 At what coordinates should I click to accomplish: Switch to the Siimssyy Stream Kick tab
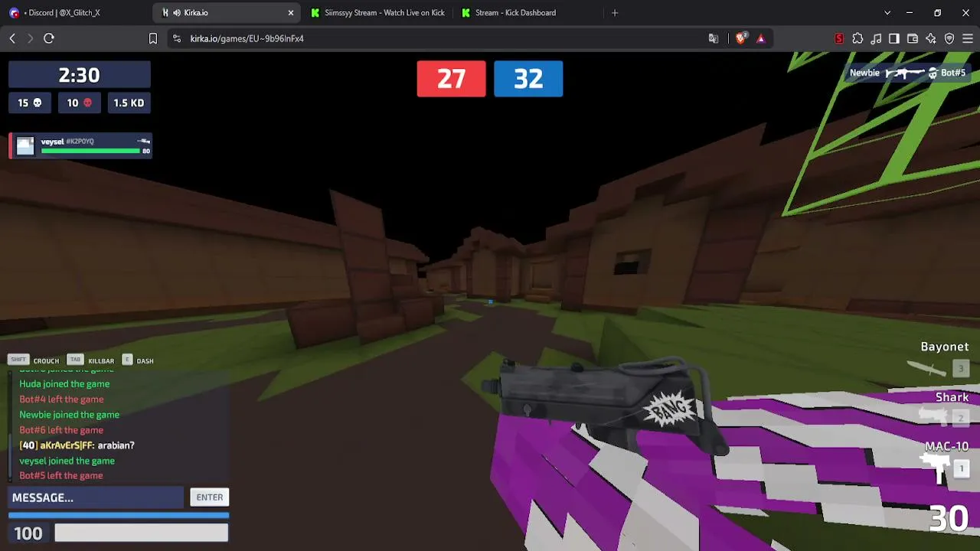coord(378,13)
